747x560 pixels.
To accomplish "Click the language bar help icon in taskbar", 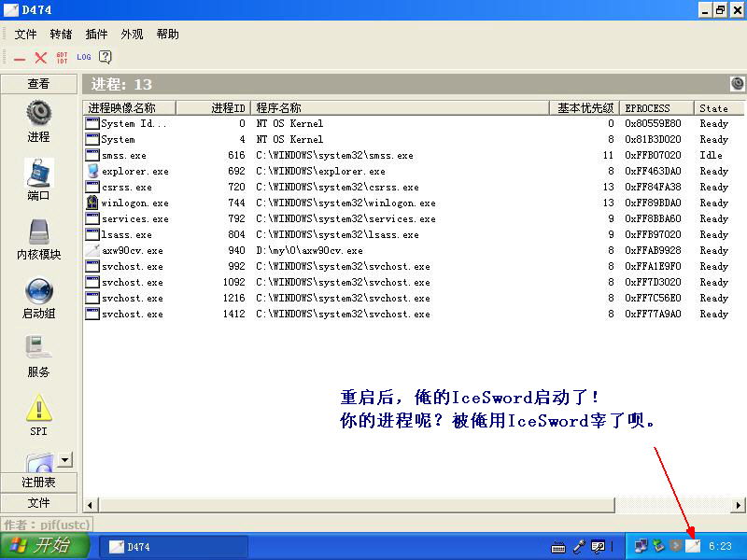I will [598, 547].
